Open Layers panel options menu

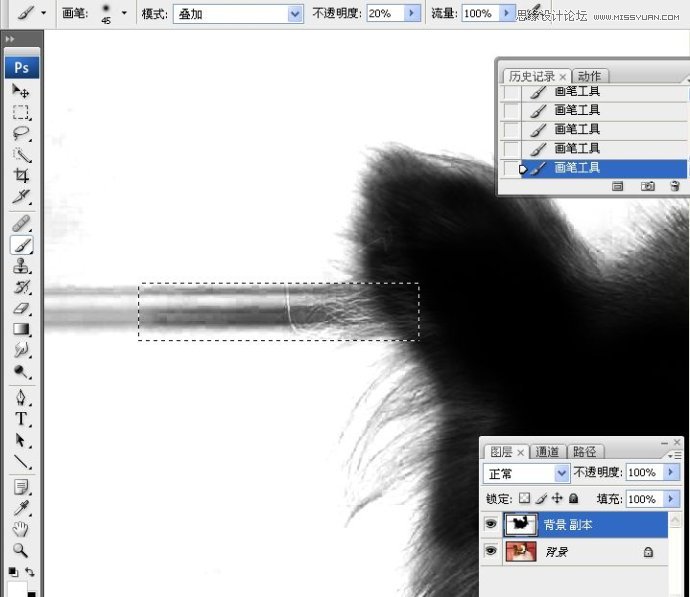point(674,456)
